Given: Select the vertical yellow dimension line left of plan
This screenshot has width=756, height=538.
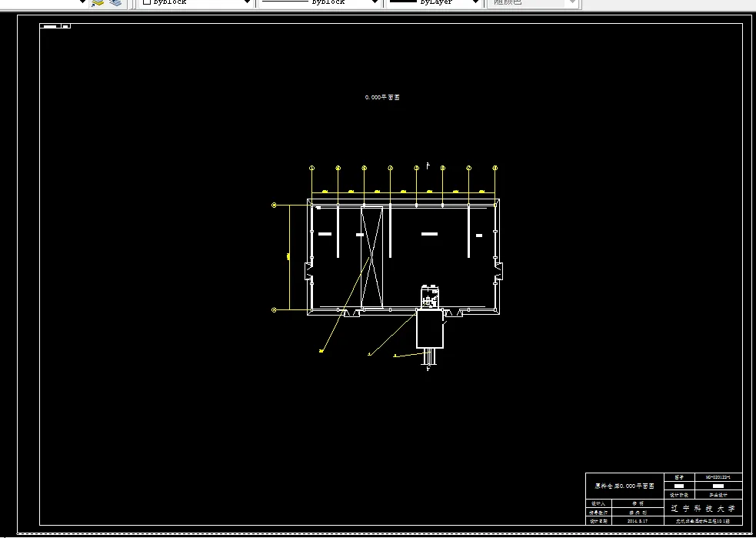Looking at the screenshot, I should [x=289, y=258].
